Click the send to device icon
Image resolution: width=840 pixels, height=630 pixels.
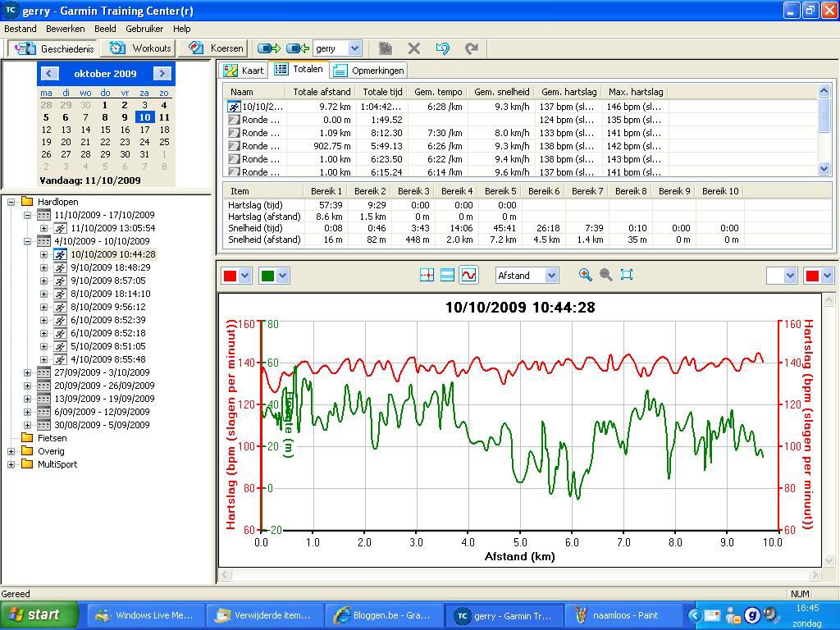point(268,48)
